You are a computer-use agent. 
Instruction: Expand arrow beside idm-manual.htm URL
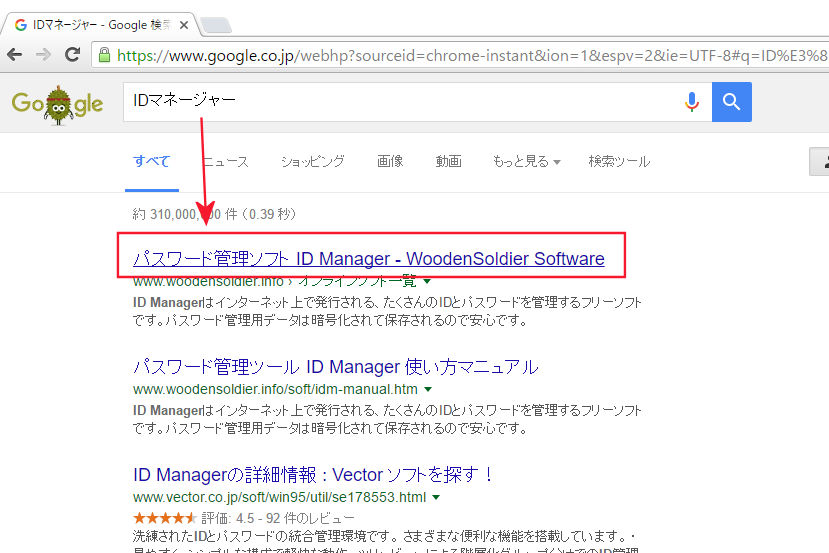coord(428,389)
